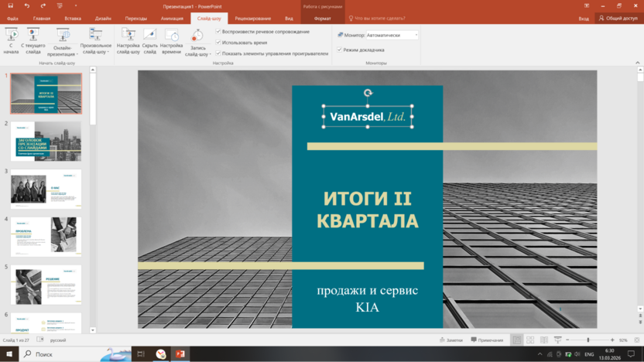Select slide 3 thumbnail in slide panel
Image resolution: width=644 pixels, height=362 pixels.
(46, 190)
